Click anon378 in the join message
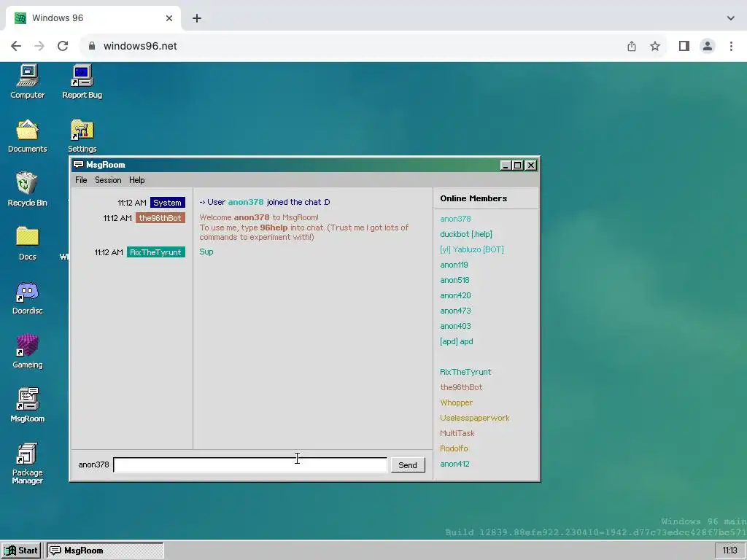Viewport: 747px width, 560px height. click(246, 202)
